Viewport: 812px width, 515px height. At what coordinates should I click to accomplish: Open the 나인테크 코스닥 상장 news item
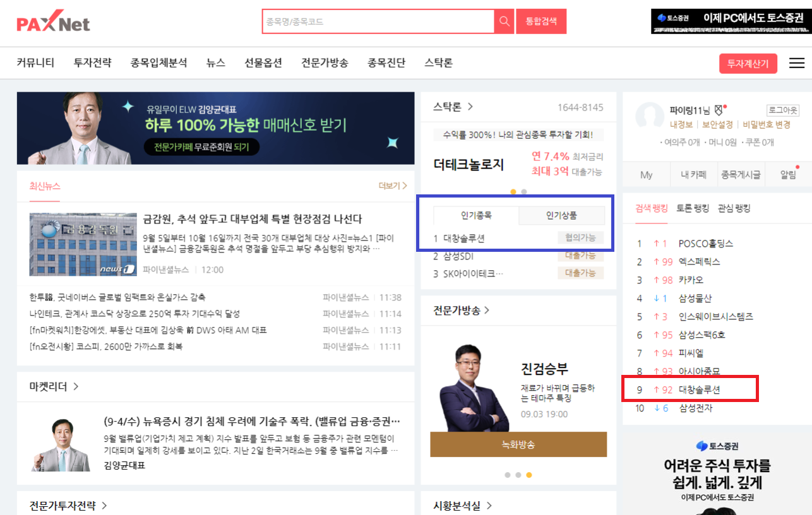[134, 314]
